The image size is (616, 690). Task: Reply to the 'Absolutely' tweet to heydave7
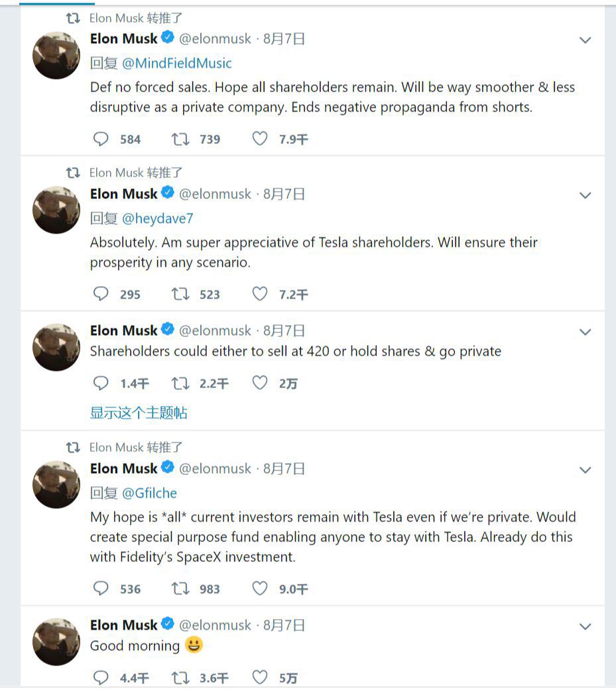(101, 294)
